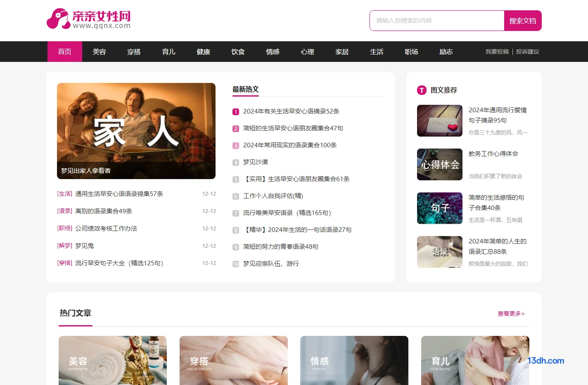Open article 流行早安句子大全（精选125句）
The height and width of the screenshot is (385, 588).
coord(119,263)
